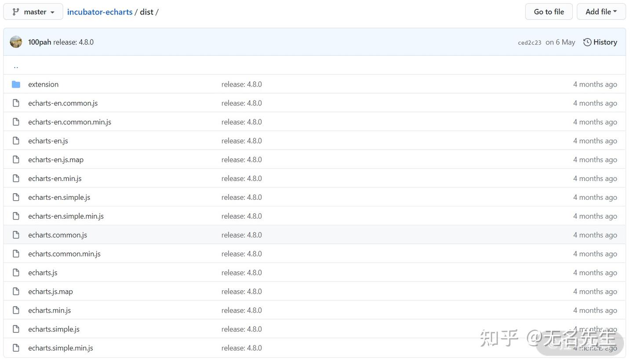Open commit hash ced2c23
The height and width of the screenshot is (364, 633).
530,43
